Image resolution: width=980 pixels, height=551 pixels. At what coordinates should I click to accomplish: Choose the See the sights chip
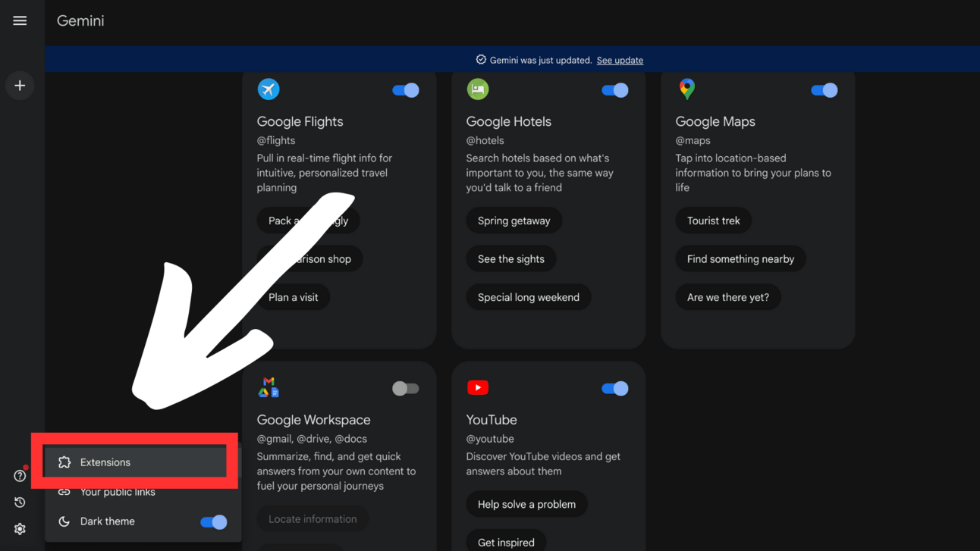coord(511,259)
